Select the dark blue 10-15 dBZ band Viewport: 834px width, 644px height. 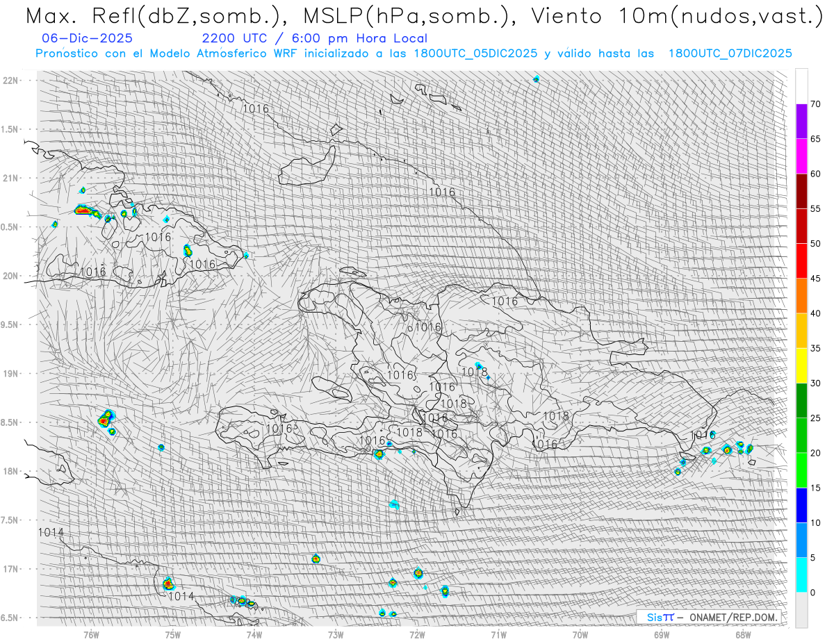[x=801, y=505]
